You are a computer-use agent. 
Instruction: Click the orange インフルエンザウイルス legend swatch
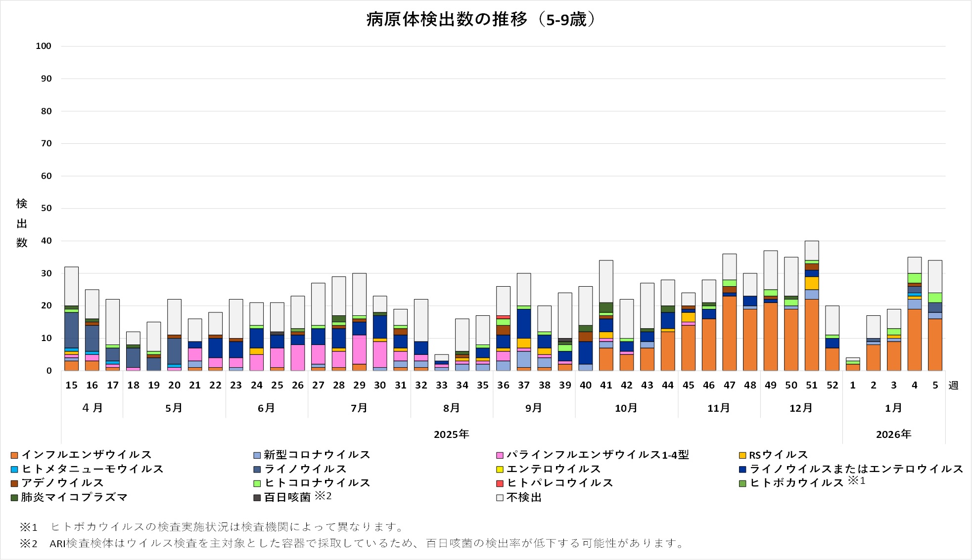pos(14,455)
